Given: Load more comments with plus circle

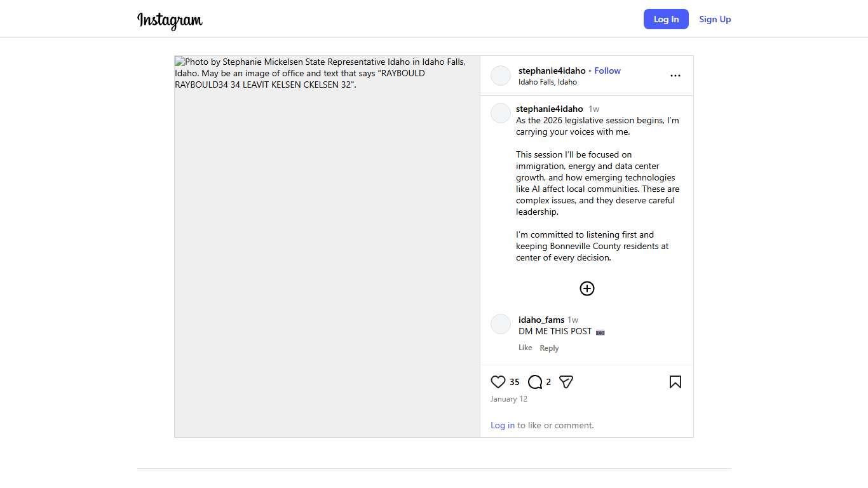Looking at the screenshot, I should click(x=587, y=288).
